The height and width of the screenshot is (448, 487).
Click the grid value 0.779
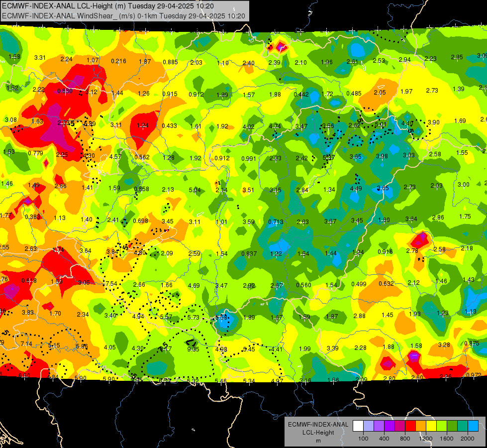coord(35,153)
